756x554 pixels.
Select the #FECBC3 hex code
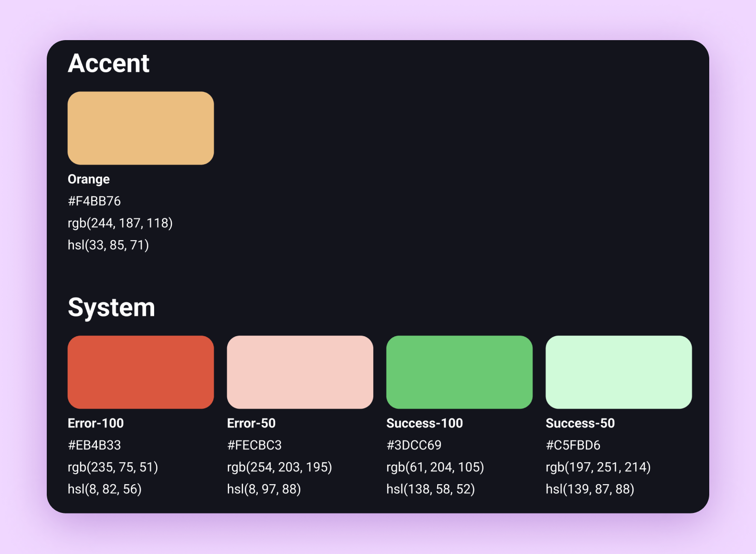pyautogui.click(x=254, y=445)
